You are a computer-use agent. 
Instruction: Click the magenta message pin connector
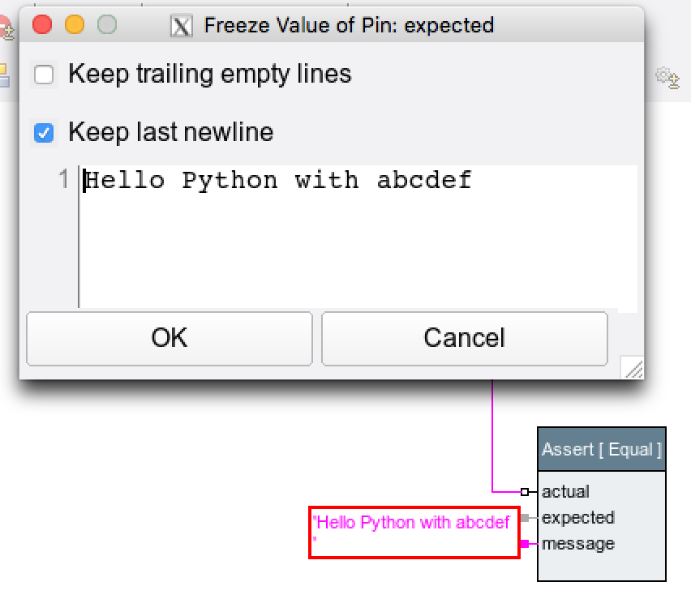click(526, 544)
